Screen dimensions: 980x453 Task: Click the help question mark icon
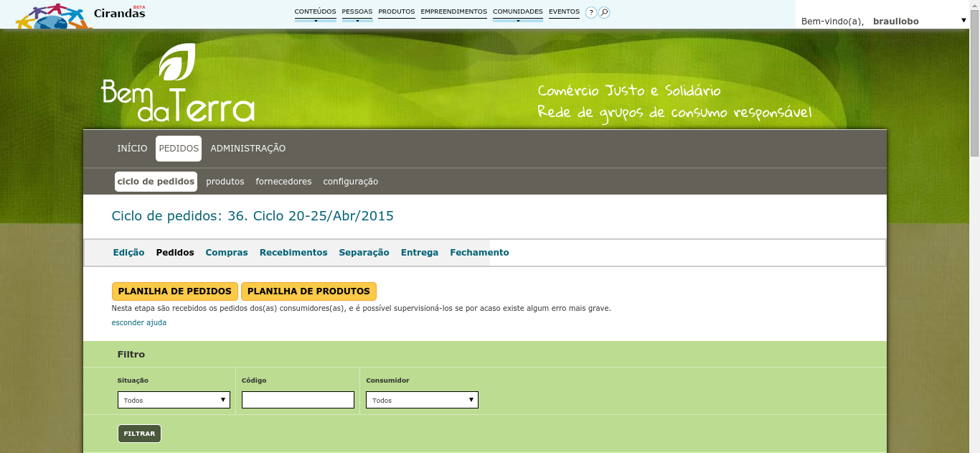point(591,12)
